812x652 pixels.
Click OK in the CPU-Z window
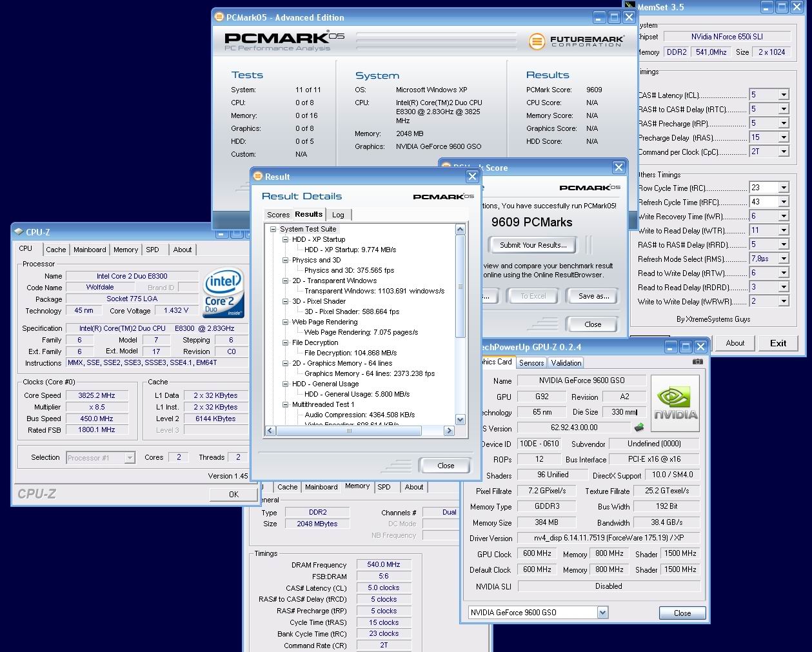(233, 495)
